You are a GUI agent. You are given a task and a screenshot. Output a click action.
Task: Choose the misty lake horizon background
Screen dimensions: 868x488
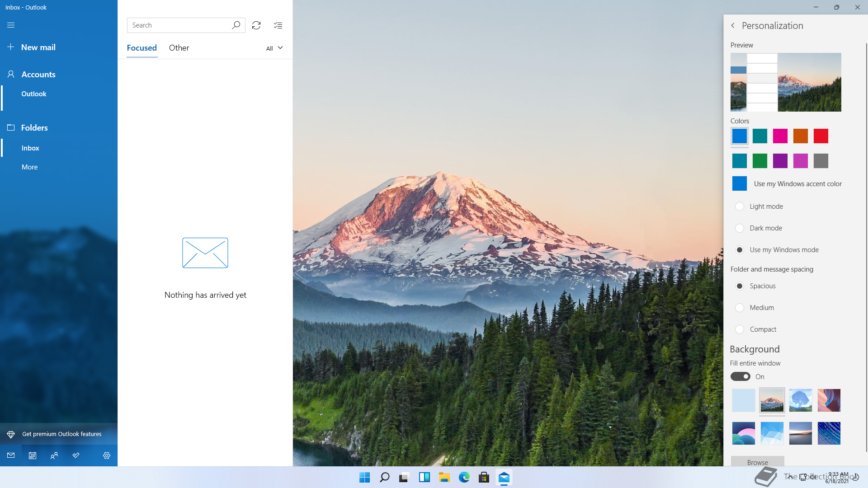801,433
